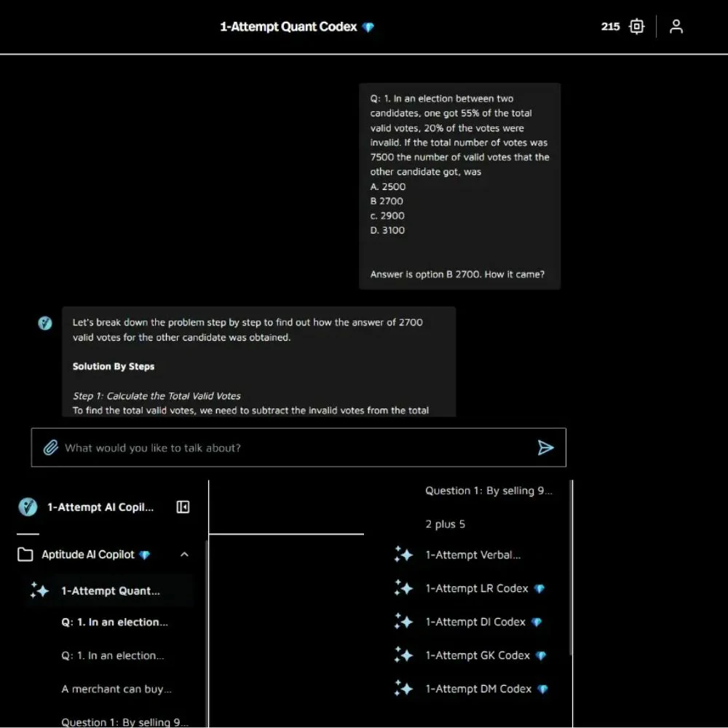The width and height of the screenshot is (728, 728).
Task: Select the 1-Attempt GK Codex item
Action: pyautogui.click(x=478, y=655)
